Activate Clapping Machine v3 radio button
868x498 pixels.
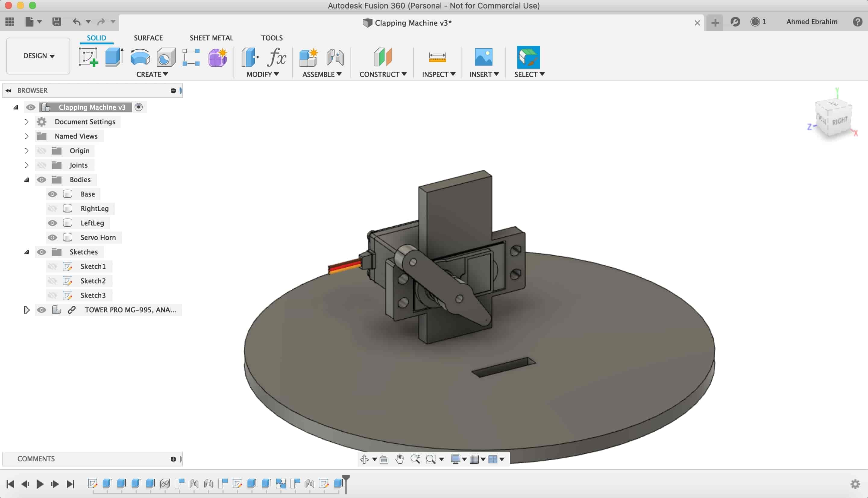[138, 107]
